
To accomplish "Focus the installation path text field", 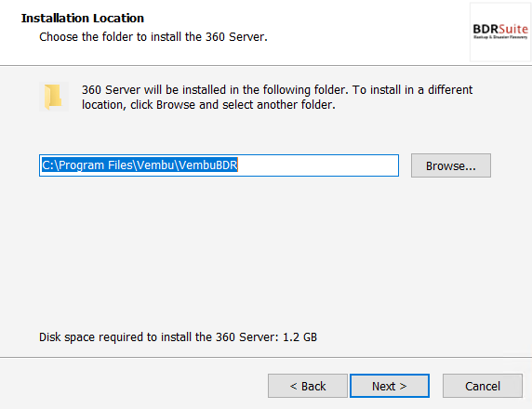I will coord(219,165).
